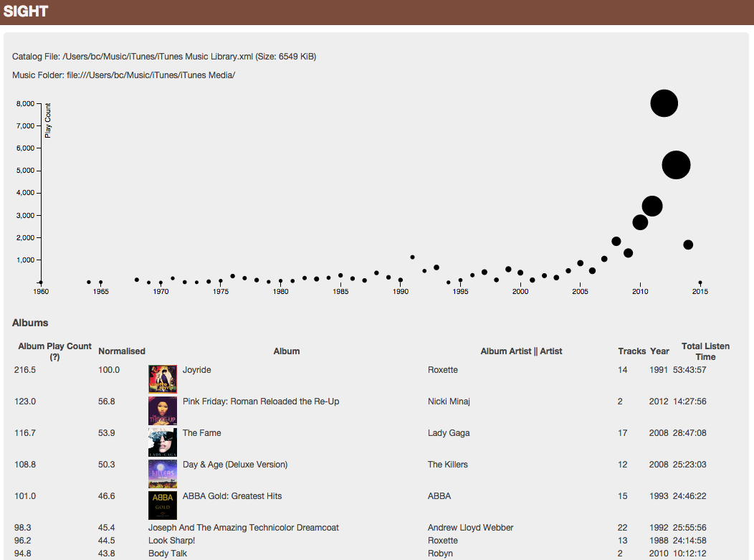The height and width of the screenshot is (560, 754).
Task: Click the listen time 25:23:03
Action: (689, 465)
